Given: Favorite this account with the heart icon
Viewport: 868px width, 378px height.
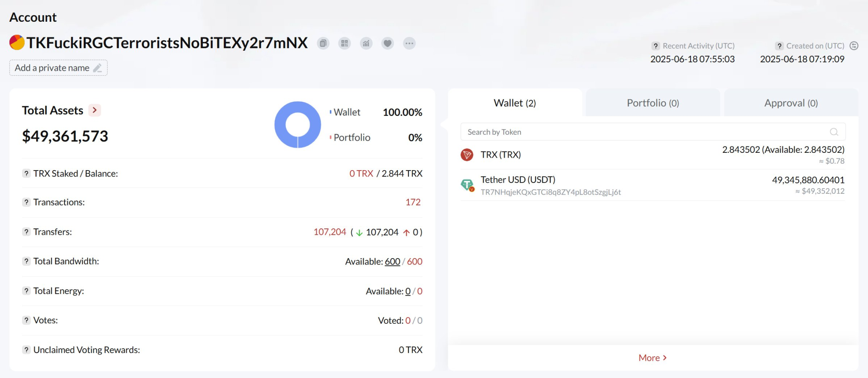Looking at the screenshot, I should 388,43.
